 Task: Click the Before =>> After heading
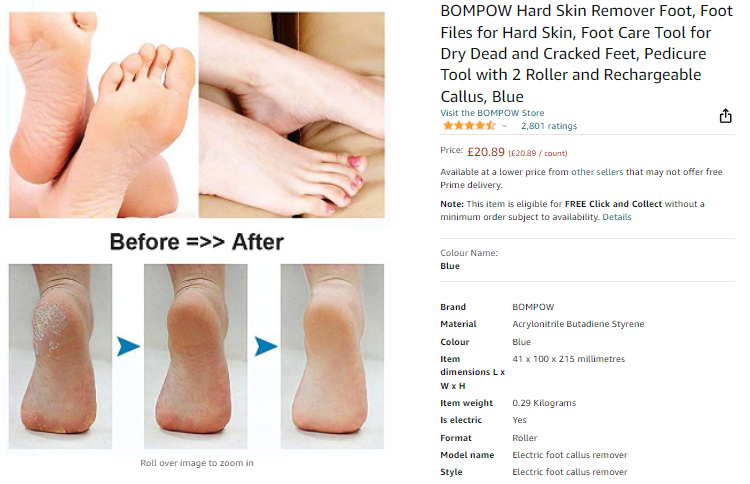coord(197,242)
